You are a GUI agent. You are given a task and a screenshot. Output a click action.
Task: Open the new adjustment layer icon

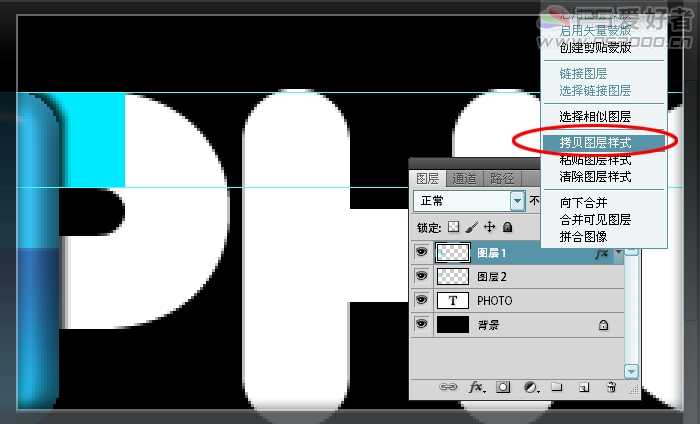tap(530, 387)
